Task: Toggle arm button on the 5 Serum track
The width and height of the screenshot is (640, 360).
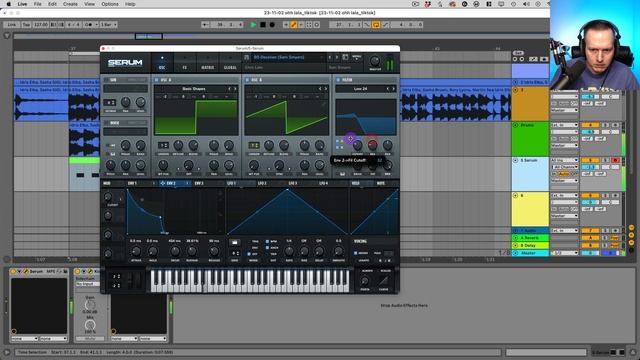Action: tap(616, 160)
